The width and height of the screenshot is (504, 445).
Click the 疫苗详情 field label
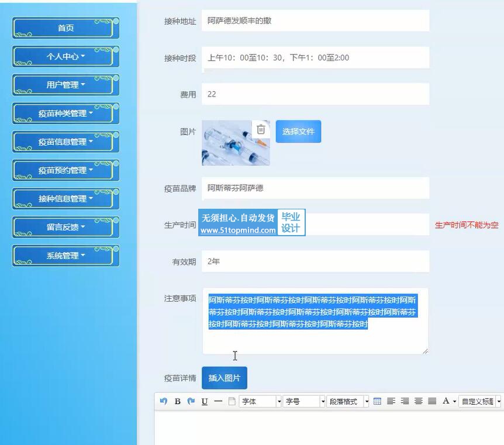click(x=180, y=378)
